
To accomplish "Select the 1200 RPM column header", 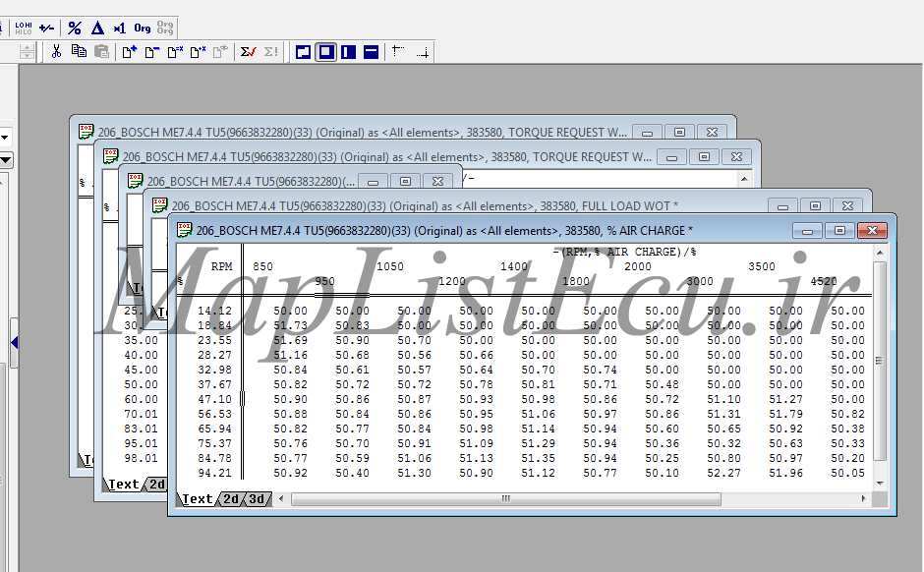I will pyautogui.click(x=452, y=281).
